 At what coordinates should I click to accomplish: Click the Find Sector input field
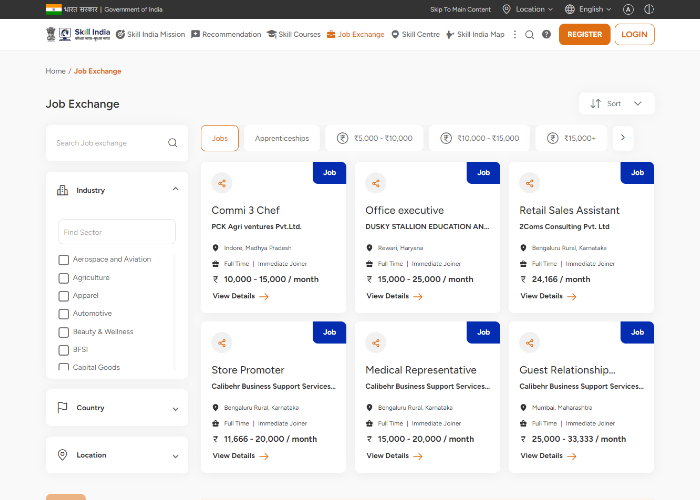click(117, 232)
